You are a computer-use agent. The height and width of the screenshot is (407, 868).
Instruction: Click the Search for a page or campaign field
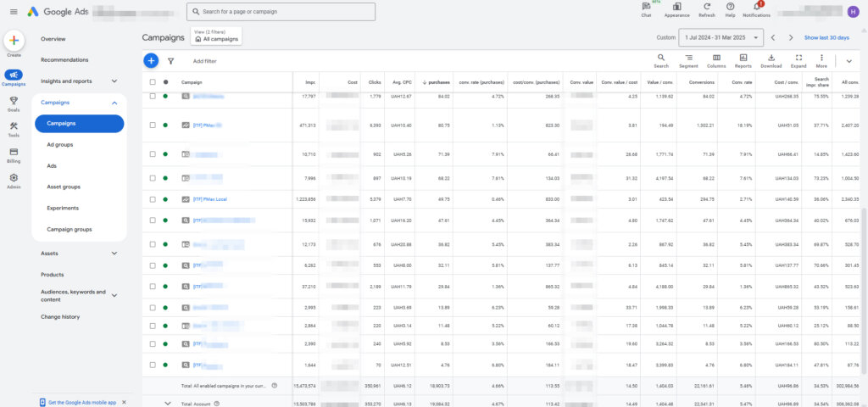[x=281, y=12]
